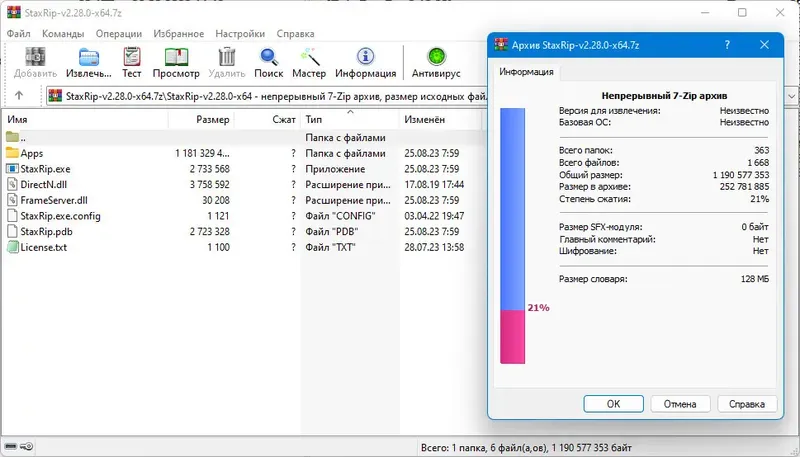The width and height of the screenshot is (800, 457).
Task: Click DirectN.dll date 17.08.19 17:44
Action: pos(434,185)
